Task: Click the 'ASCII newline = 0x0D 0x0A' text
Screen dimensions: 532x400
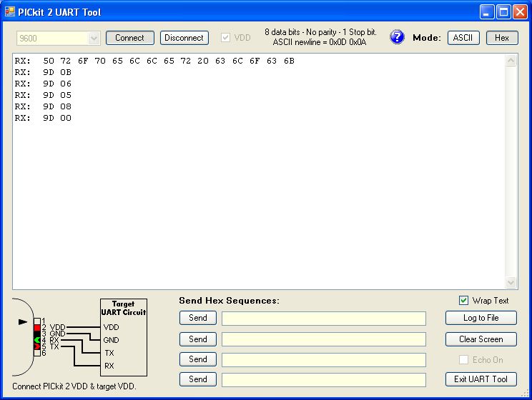Action: pyautogui.click(x=320, y=42)
